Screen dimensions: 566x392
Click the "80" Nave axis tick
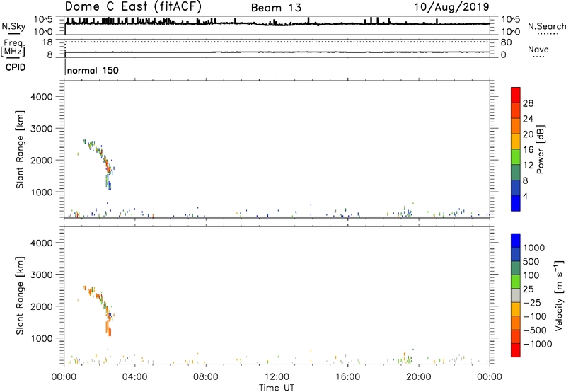tap(506, 42)
